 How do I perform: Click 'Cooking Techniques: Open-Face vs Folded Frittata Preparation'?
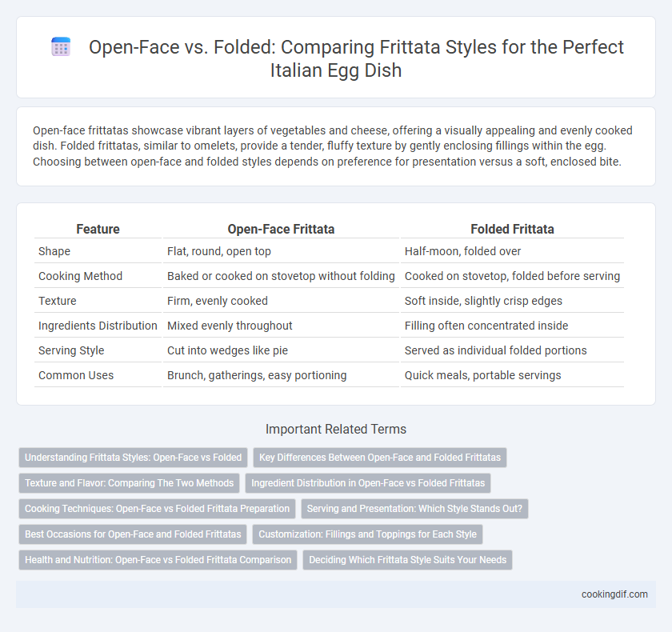point(157,509)
